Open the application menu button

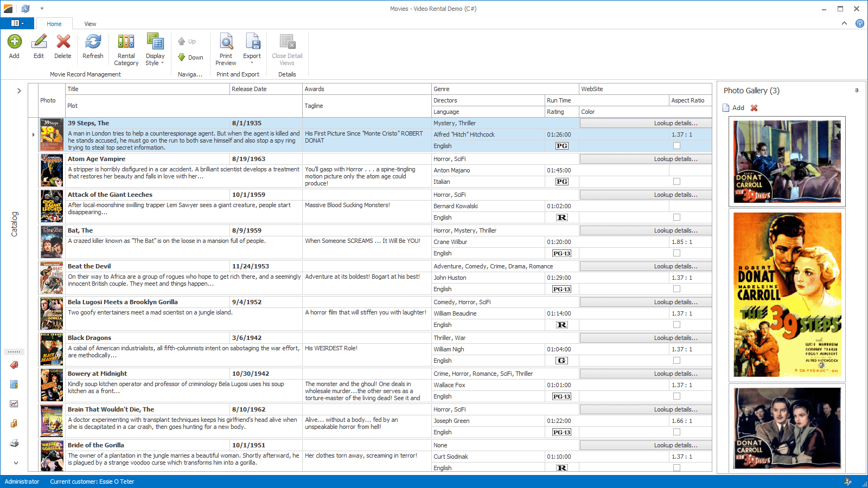point(17,23)
